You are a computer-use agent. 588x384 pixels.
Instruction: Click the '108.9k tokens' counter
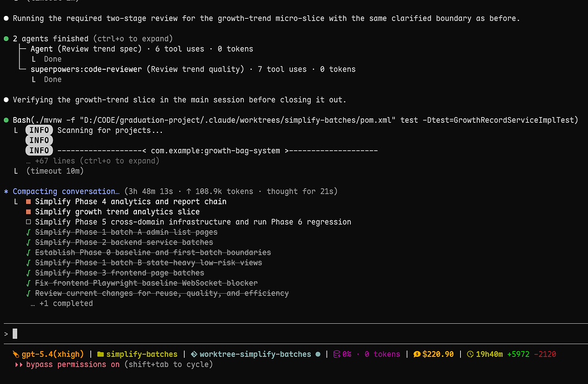tap(224, 191)
